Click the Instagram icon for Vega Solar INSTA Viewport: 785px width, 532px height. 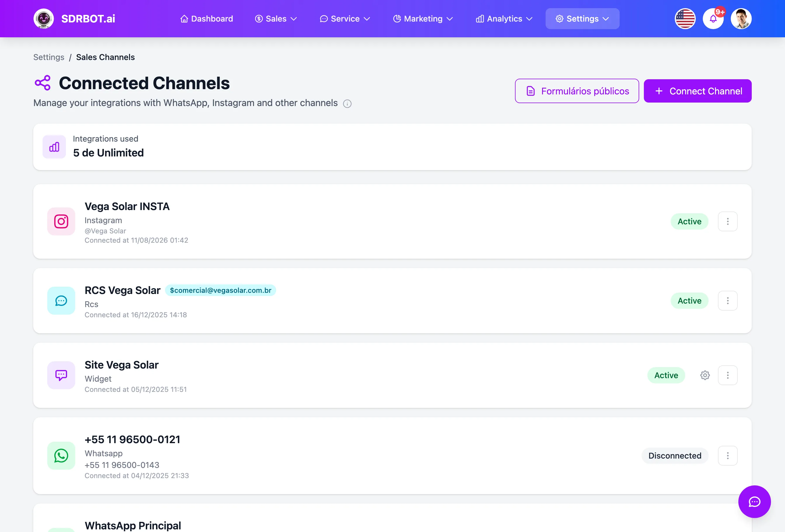pos(61,221)
